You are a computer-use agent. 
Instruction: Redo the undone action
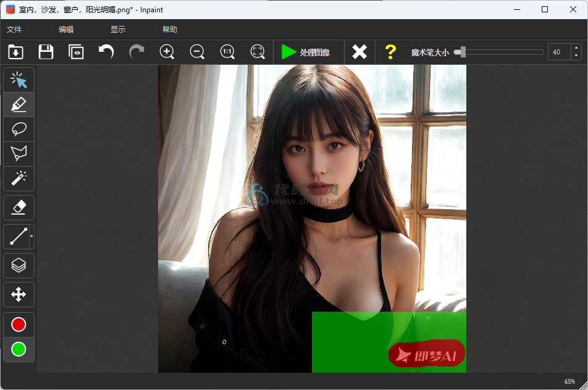pyautogui.click(x=136, y=52)
